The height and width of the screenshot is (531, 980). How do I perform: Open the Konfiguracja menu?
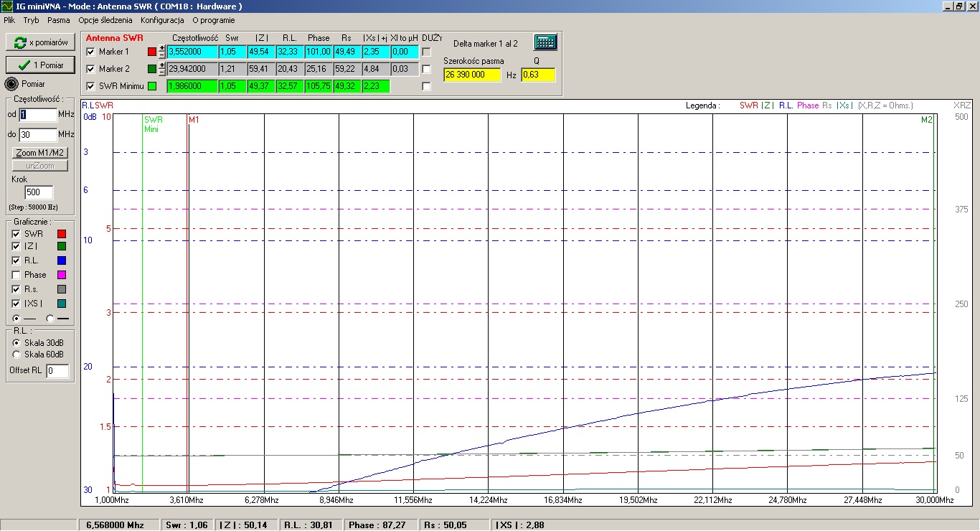pyautogui.click(x=162, y=20)
